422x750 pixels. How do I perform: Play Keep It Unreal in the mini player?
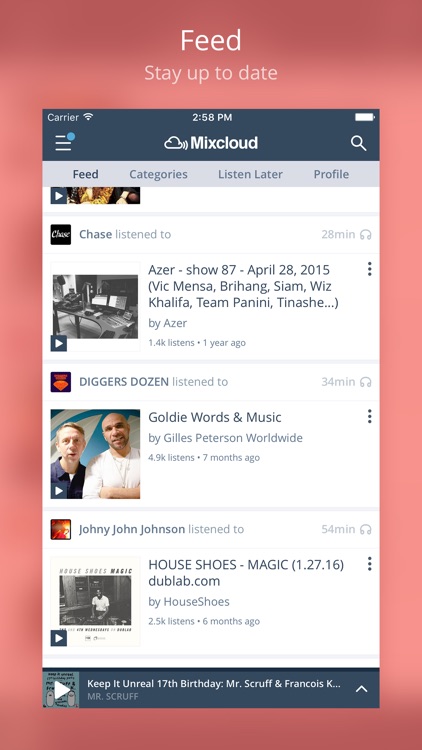click(x=61, y=689)
